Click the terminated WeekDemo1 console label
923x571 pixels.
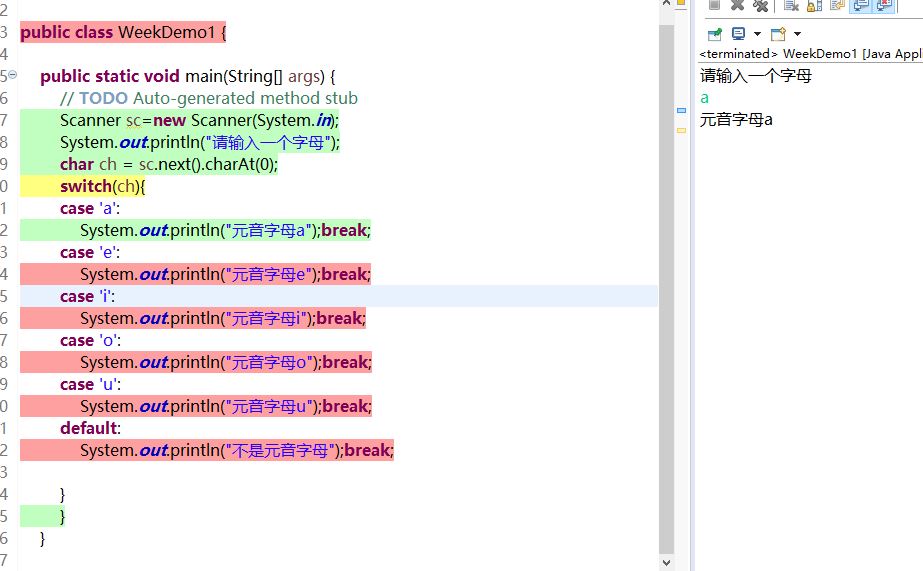tap(811, 54)
